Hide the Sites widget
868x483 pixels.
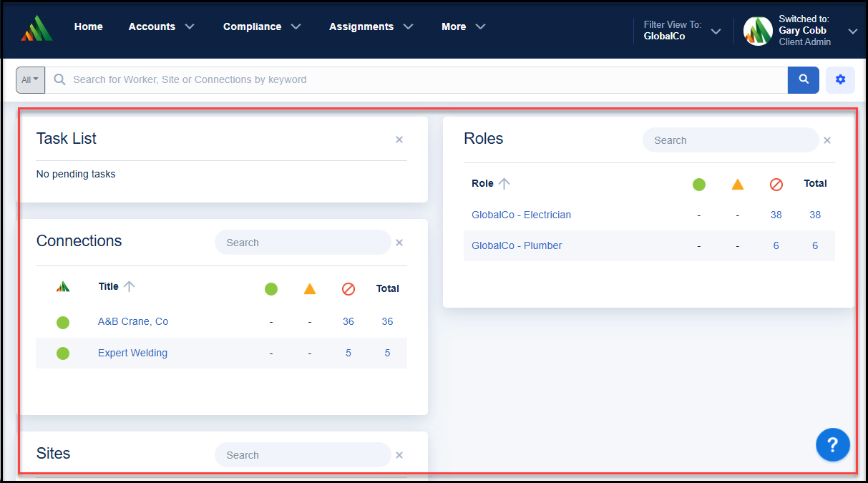(x=399, y=454)
